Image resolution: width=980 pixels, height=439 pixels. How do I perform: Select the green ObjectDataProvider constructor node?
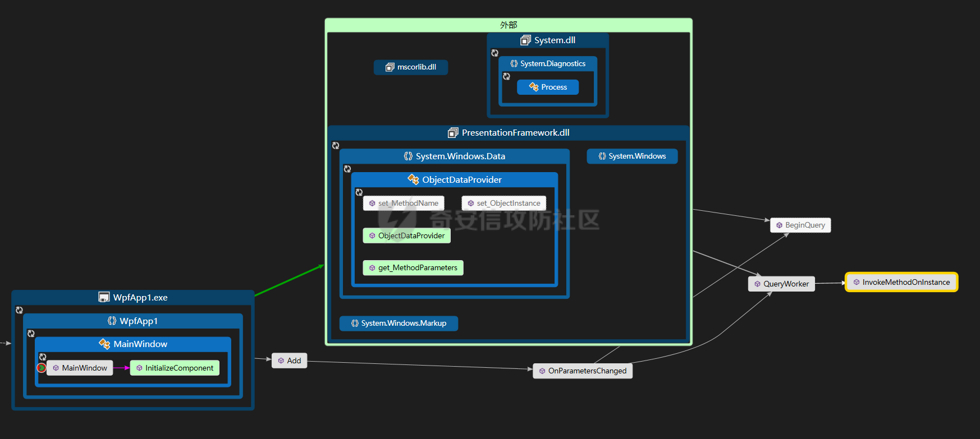point(407,236)
